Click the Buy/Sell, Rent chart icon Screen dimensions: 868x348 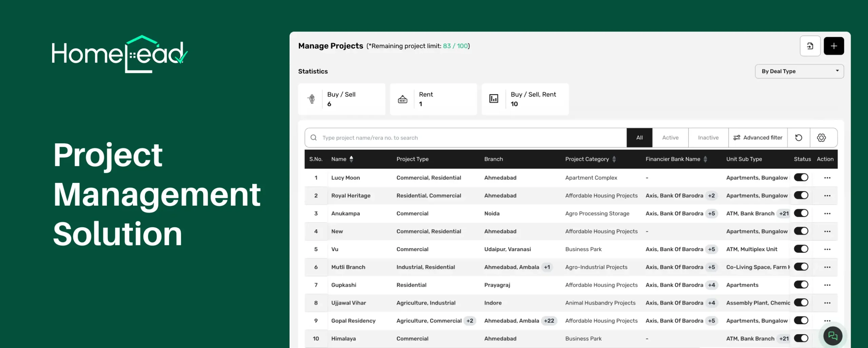pyautogui.click(x=494, y=99)
